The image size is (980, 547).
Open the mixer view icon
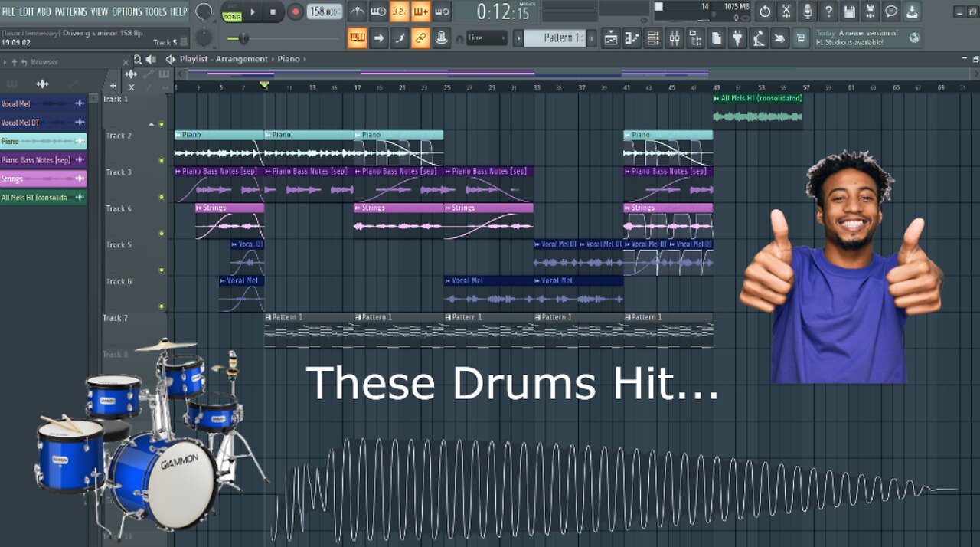(x=675, y=38)
